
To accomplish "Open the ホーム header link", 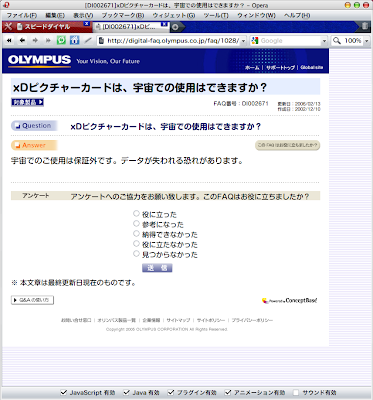I will (252, 68).
